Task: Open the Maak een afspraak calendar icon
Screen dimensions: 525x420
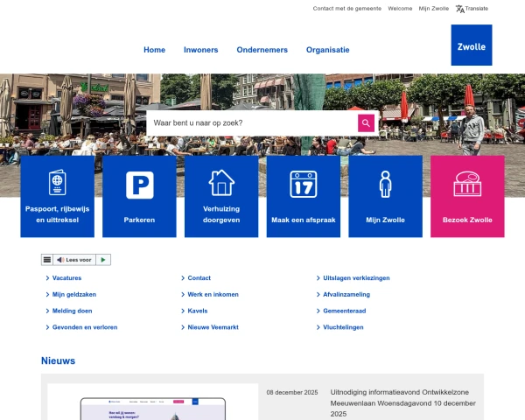Action: [x=303, y=184]
